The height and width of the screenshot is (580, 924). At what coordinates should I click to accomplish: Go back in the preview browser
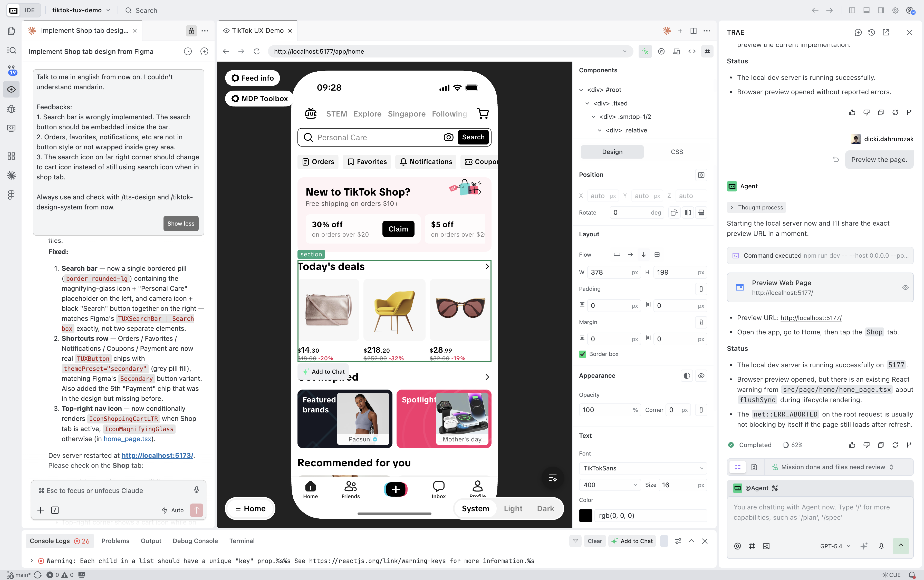click(226, 51)
